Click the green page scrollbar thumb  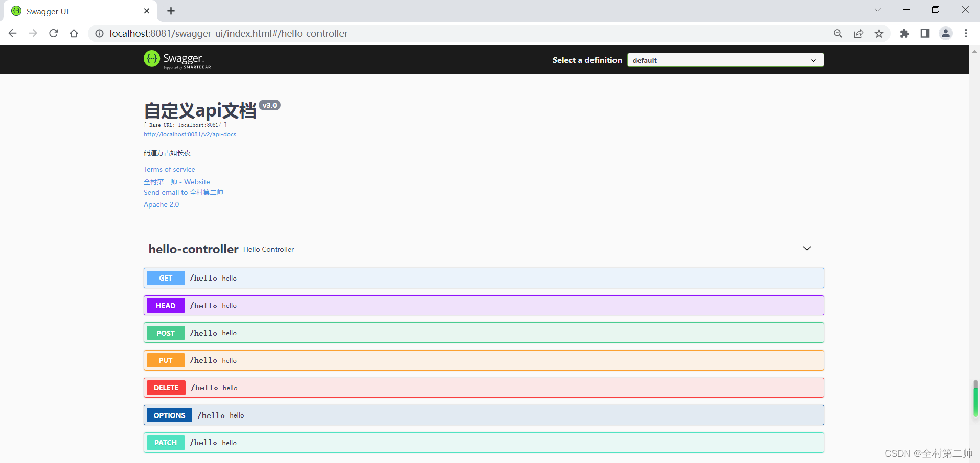pos(975,399)
